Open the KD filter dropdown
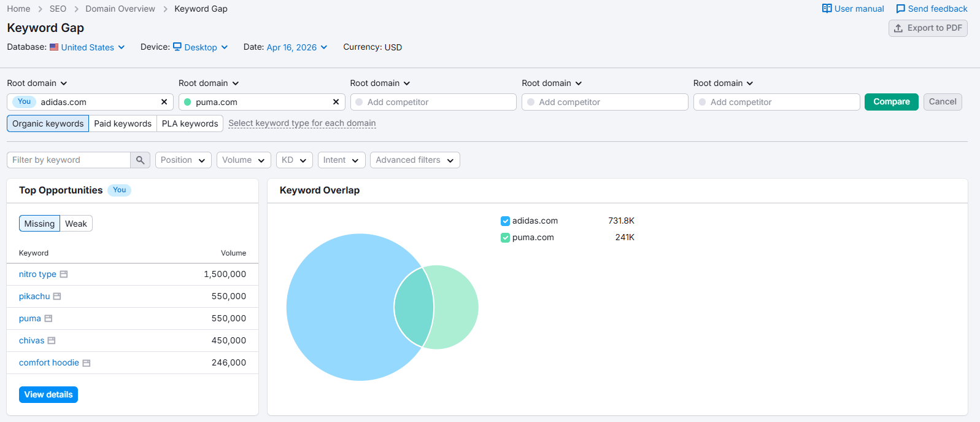This screenshot has width=980, height=422. click(295, 160)
